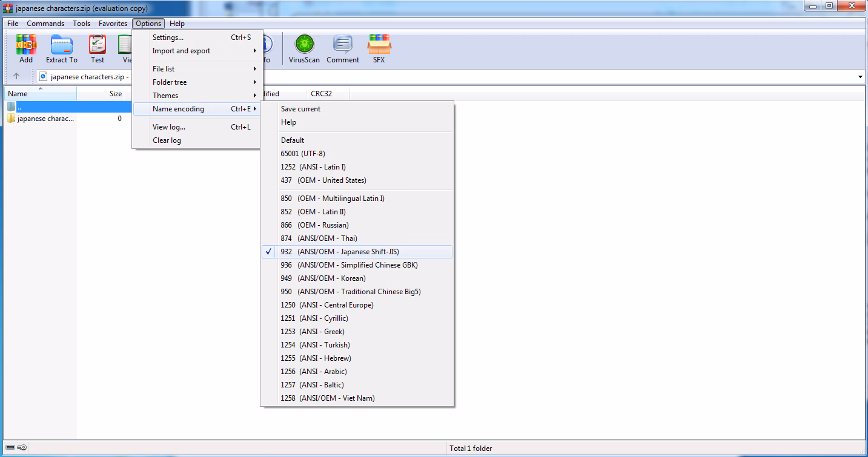Select 1255 (ANSI - Hebrew) encoding

tap(357, 358)
